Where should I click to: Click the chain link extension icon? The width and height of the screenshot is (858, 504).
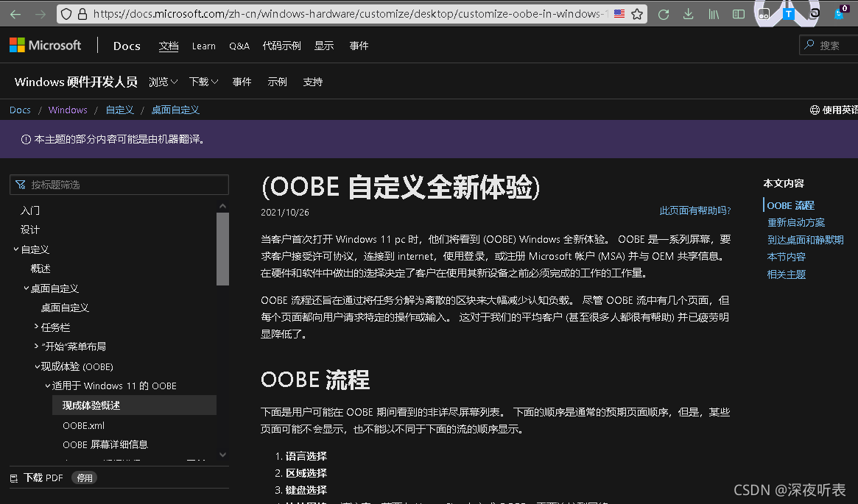point(815,14)
